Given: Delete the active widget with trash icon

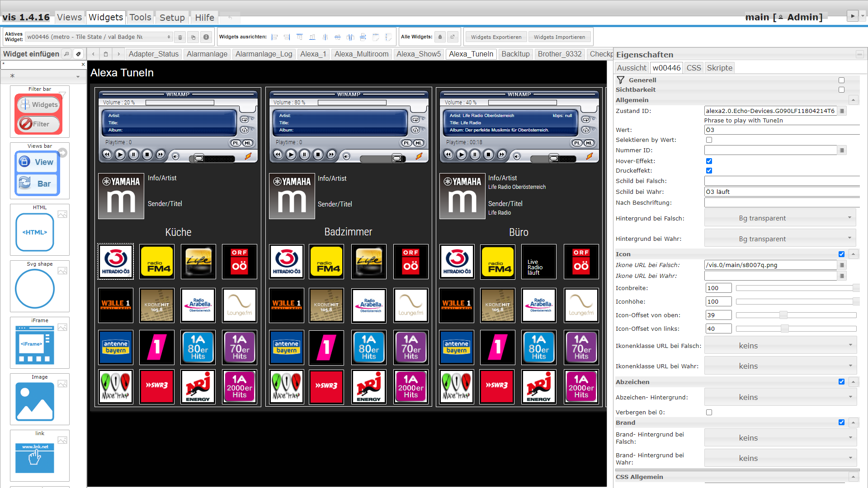Looking at the screenshot, I should (180, 37).
